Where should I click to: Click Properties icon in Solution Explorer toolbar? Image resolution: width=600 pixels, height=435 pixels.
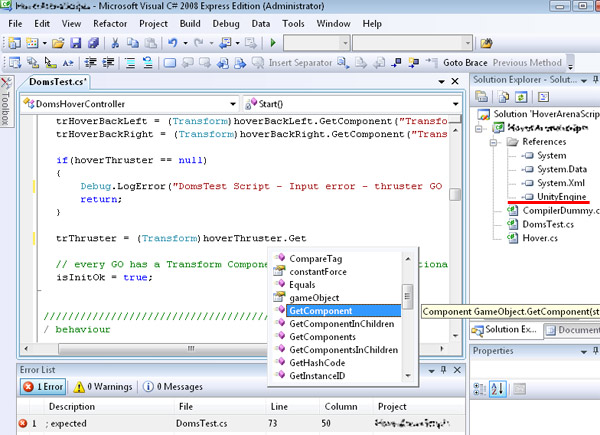coord(482,96)
